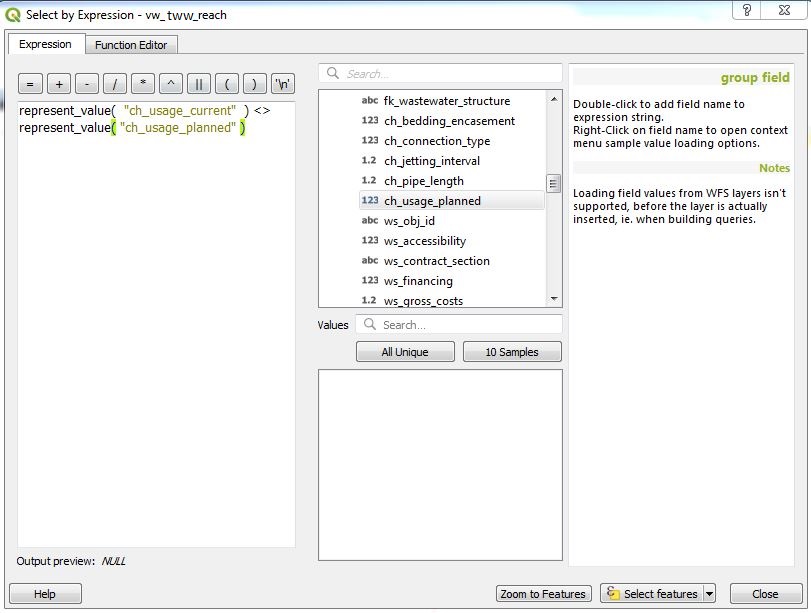
Task: Click the "ch_usage_current" text in expression
Action: (180, 111)
